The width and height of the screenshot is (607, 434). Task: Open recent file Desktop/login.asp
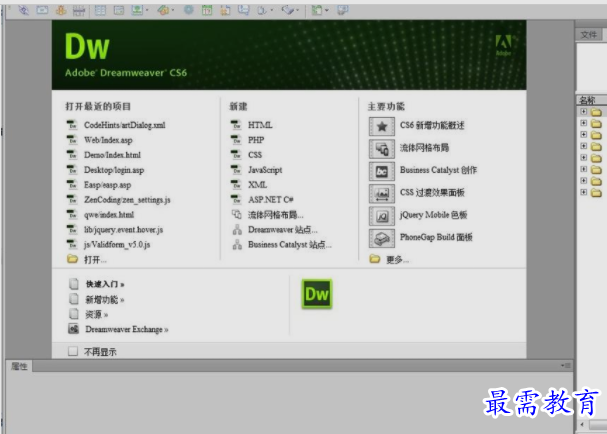point(114,170)
